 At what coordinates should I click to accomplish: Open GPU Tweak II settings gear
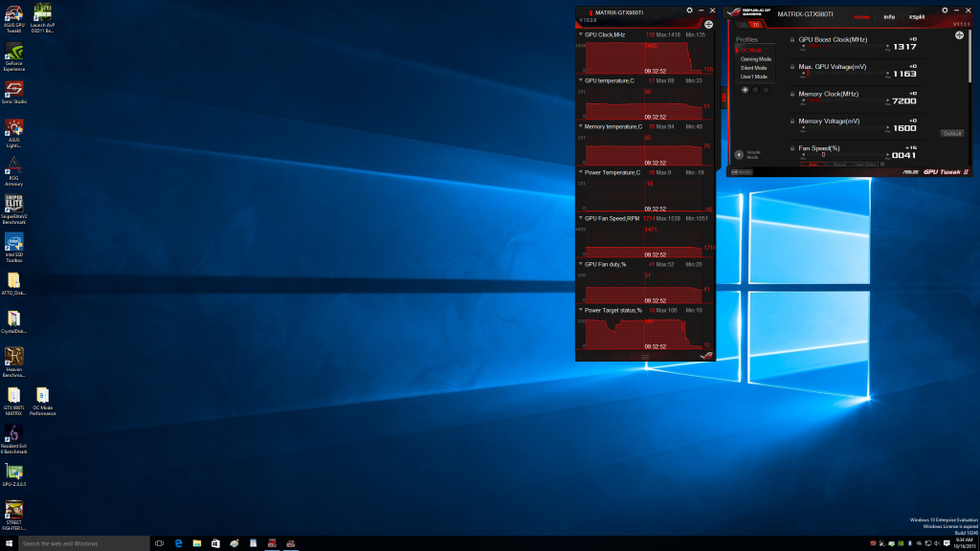click(x=945, y=11)
